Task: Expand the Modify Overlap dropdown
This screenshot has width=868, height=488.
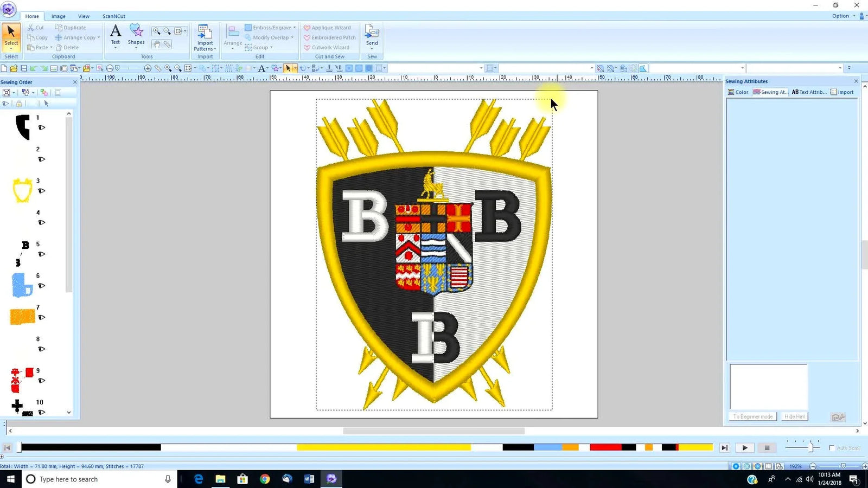Action: (x=292, y=38)
